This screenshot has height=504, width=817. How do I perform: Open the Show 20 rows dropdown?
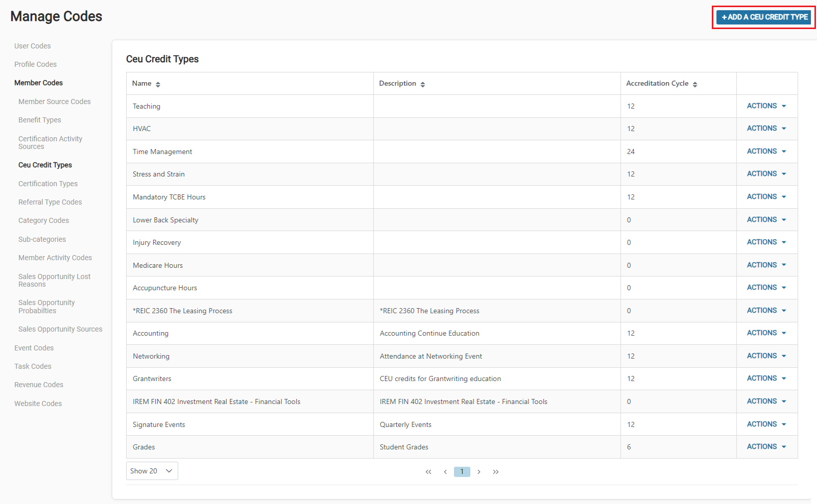coord(152,471)
